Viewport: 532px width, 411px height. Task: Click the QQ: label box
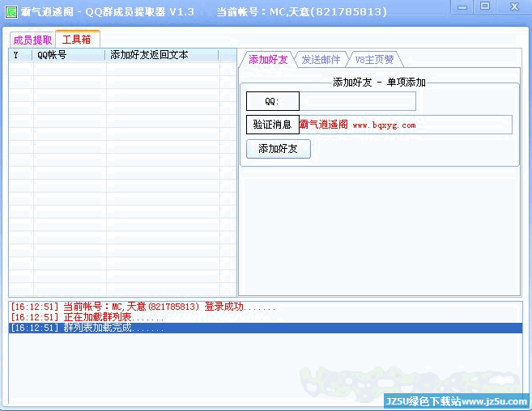pyautogui.click(x=273, y=101)
